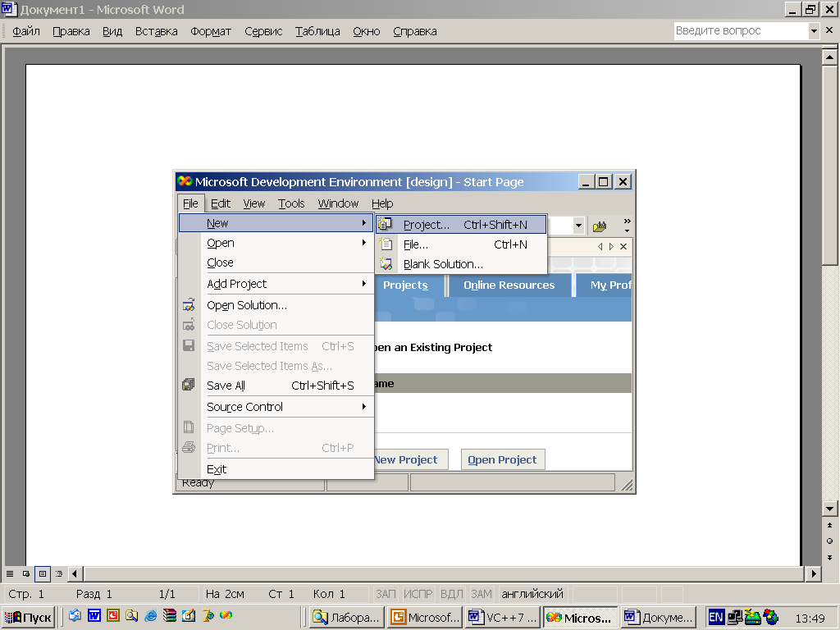Viewport: 840px width, 630px height.
Task: Click the Close Solution icon
Action: [189, 325]
